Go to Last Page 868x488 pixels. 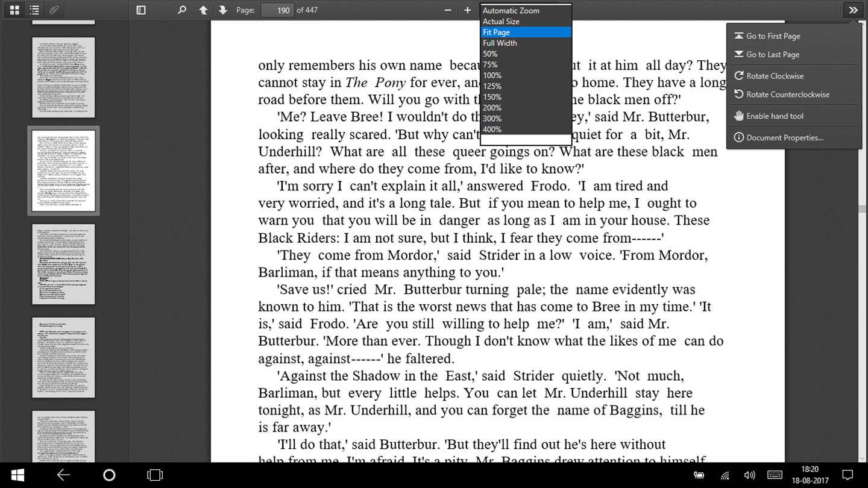tap(794, 54)
